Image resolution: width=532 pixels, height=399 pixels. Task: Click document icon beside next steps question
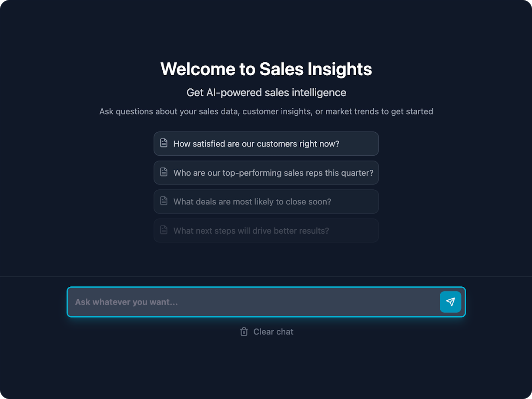tap(164, 230)
